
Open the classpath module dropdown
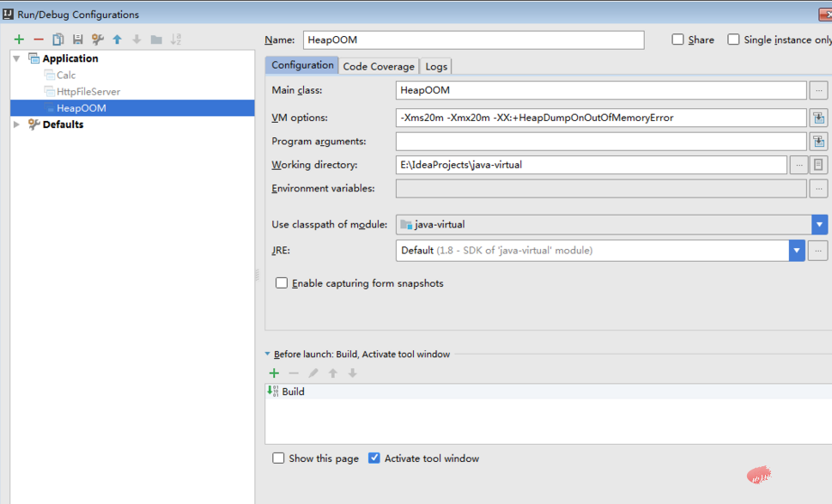point(819,225)
